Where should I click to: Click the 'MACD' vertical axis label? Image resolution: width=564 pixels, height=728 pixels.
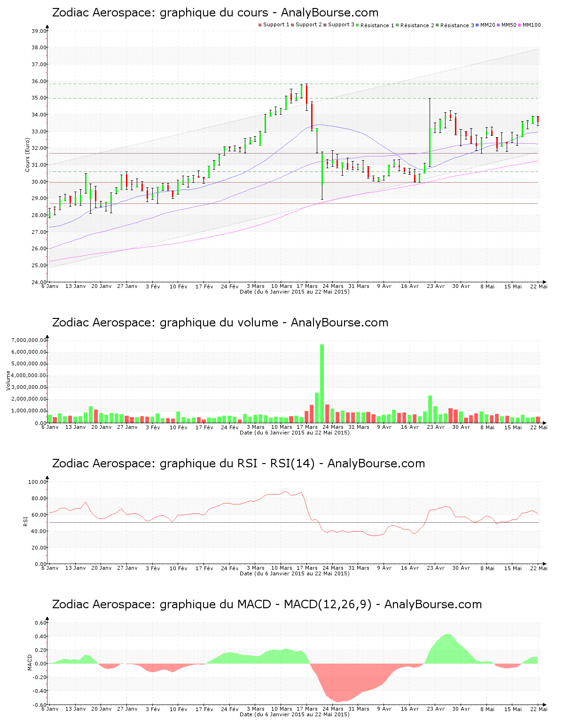30,662
